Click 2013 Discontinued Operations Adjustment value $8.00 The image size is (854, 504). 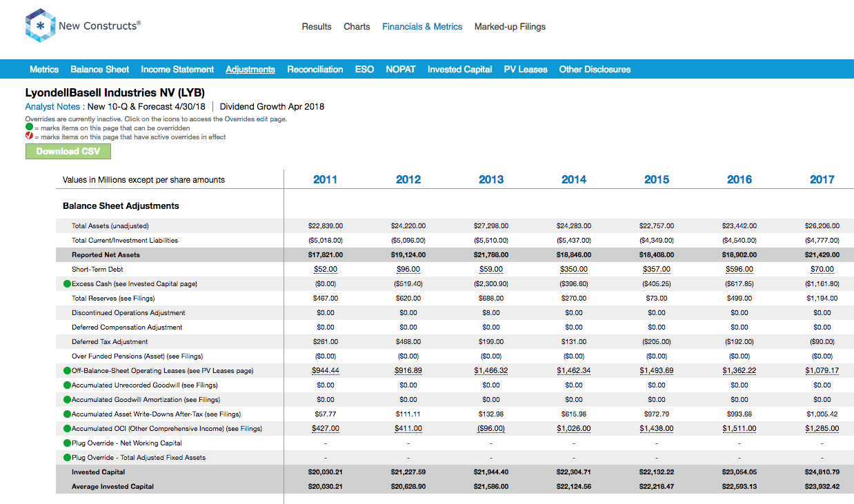point(491,313)
